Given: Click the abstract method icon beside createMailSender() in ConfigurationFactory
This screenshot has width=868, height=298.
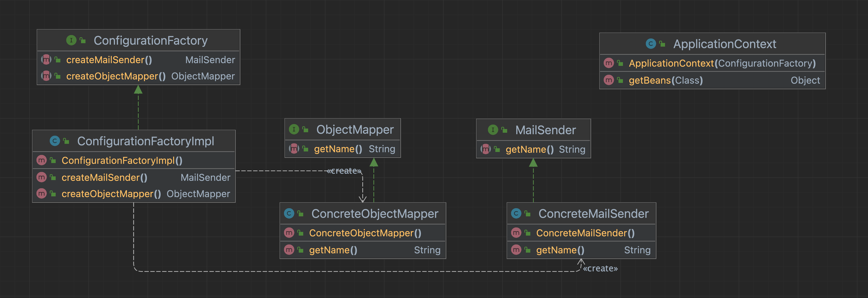Looking at the screenshot, I should point(46,60).
